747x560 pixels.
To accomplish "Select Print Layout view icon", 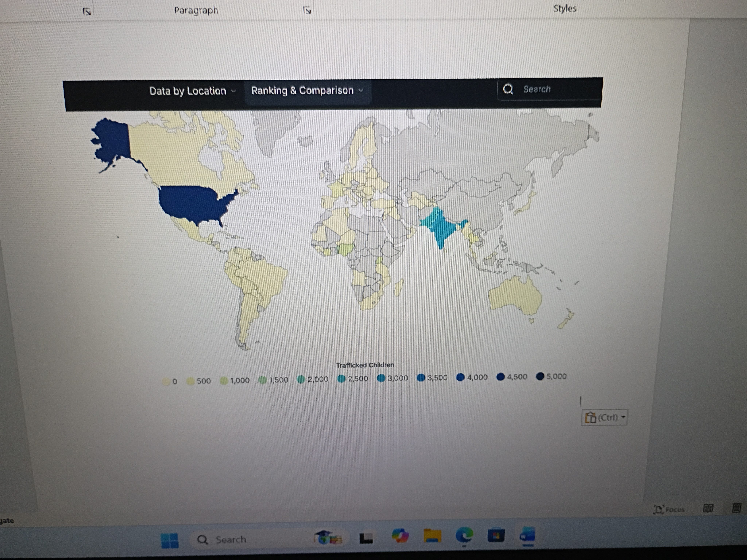I will click(x=737, y=508).
